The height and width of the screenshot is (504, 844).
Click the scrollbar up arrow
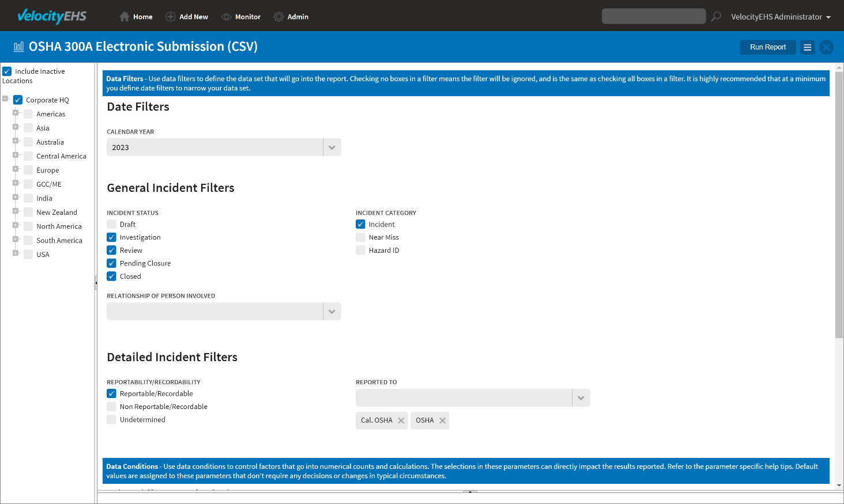point(839,67)
